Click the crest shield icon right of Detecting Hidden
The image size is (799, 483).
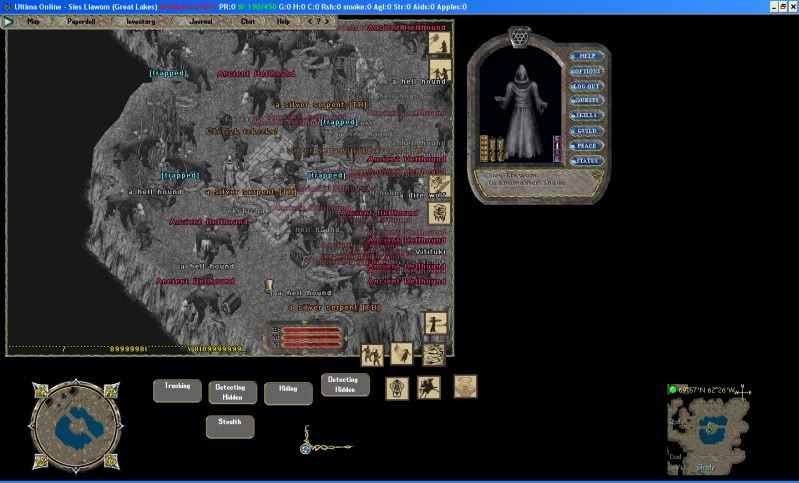[397, 388]
